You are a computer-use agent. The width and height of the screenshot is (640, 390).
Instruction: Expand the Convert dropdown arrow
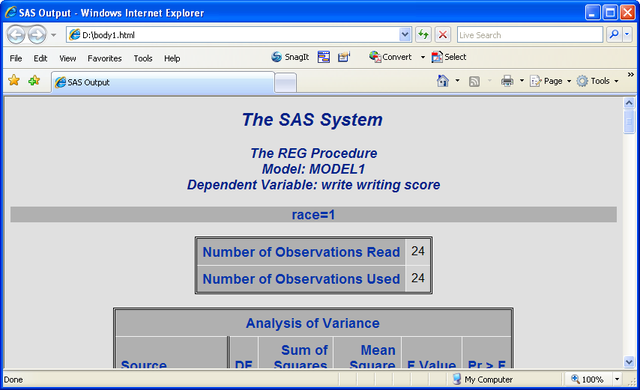(x=423, y=57)
